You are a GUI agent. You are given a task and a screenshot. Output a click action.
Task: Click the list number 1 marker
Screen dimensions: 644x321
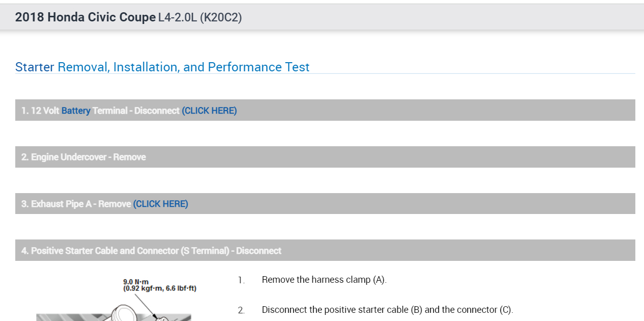pyautogui.click(x=241, y=280)
